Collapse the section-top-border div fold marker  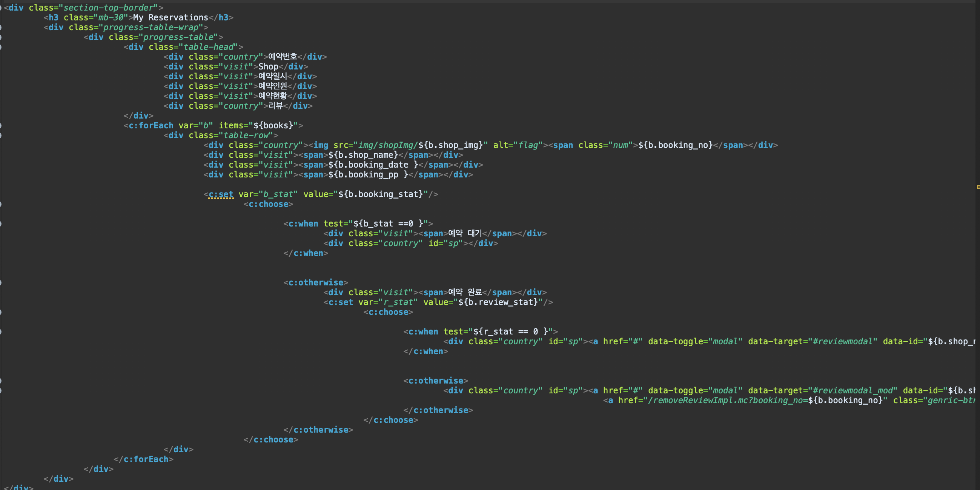click(1, 8)
